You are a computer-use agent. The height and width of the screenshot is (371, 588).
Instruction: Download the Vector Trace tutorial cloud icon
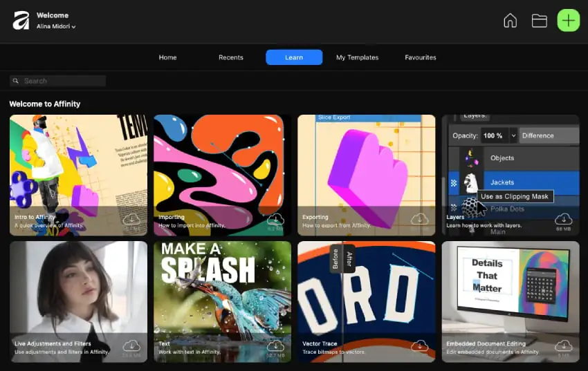pyautogui.click(x=420, y=345)
